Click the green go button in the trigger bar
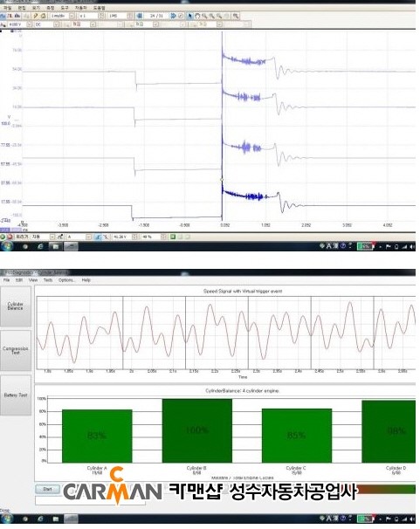 pyautogui.click(x=3, y=237)
